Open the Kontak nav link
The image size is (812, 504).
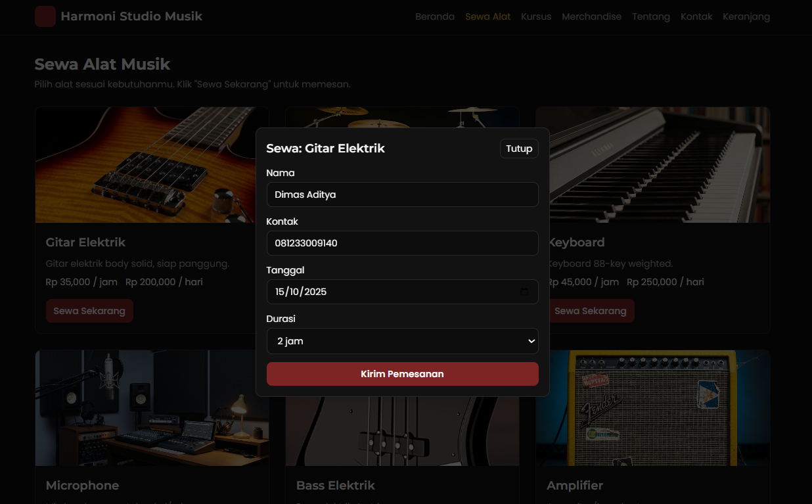point(696,16)
